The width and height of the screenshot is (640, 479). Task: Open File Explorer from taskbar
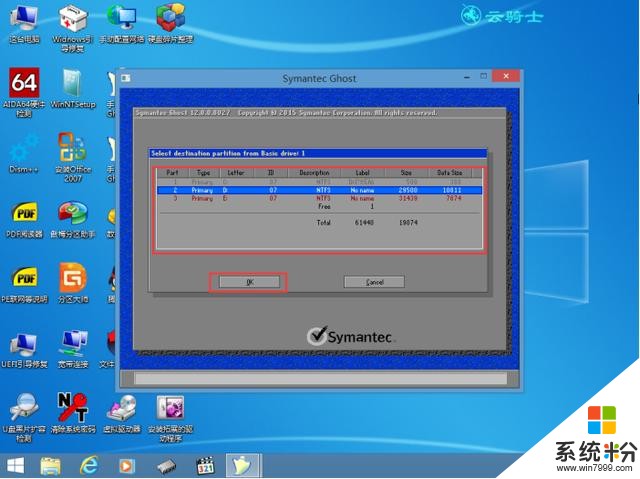tap(50, 466)
